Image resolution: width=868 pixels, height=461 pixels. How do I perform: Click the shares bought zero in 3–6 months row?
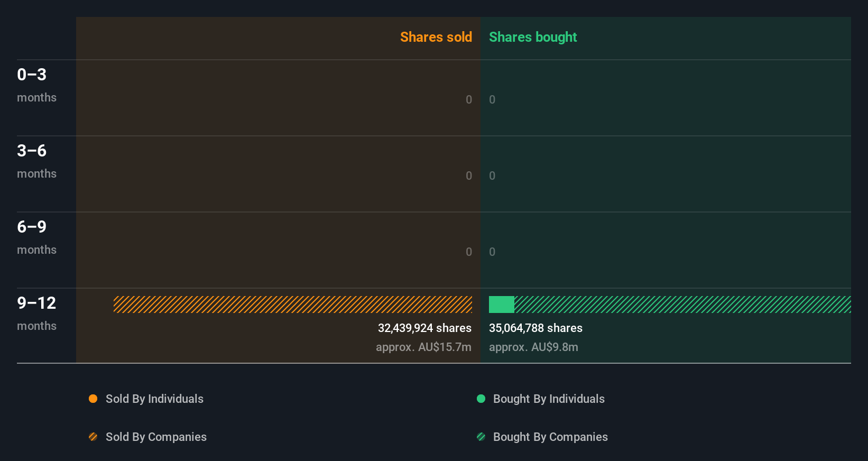tap(492, 176)
